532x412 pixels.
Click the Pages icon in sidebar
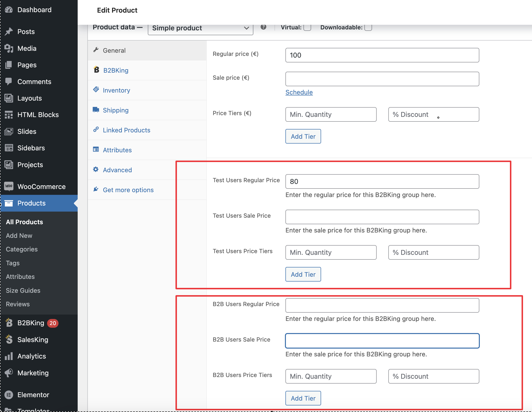click(x=9, y=65)
